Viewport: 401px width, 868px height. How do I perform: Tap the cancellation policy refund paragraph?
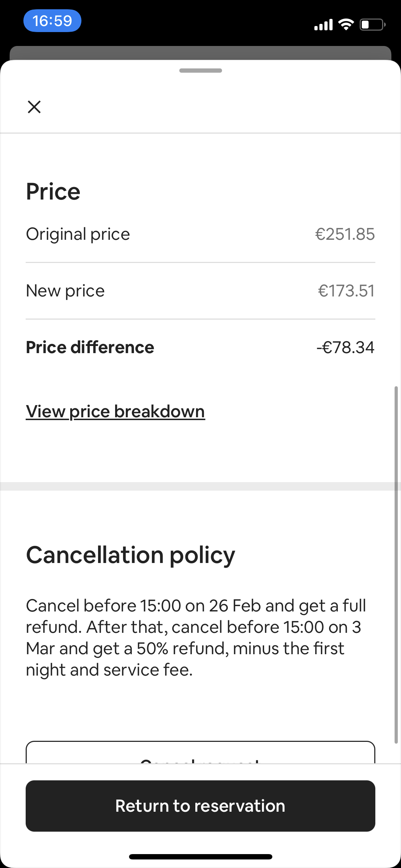pyautogui.click(x=196, y=637)
